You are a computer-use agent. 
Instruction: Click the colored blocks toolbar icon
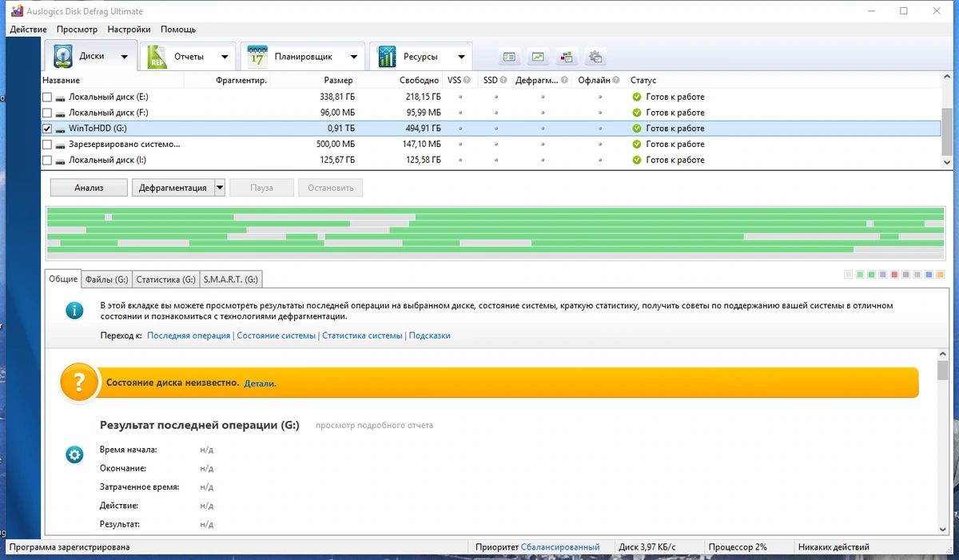click(x=567, y=57)
